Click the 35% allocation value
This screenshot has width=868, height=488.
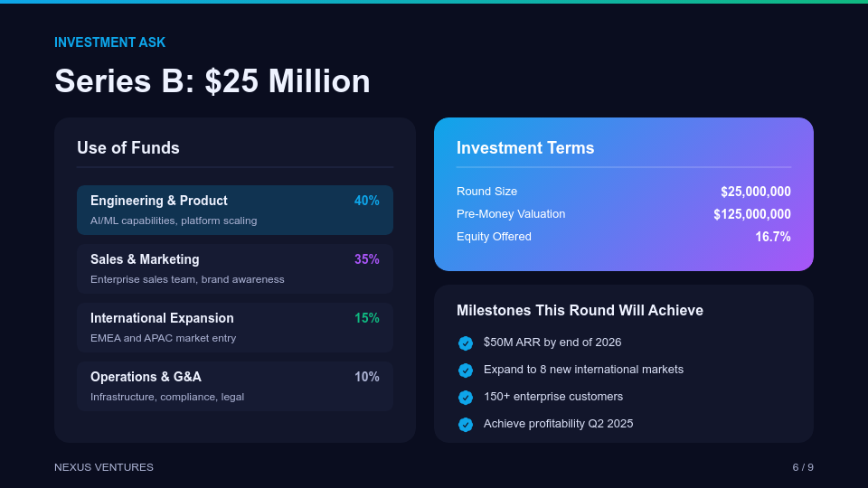click(366, 259)
